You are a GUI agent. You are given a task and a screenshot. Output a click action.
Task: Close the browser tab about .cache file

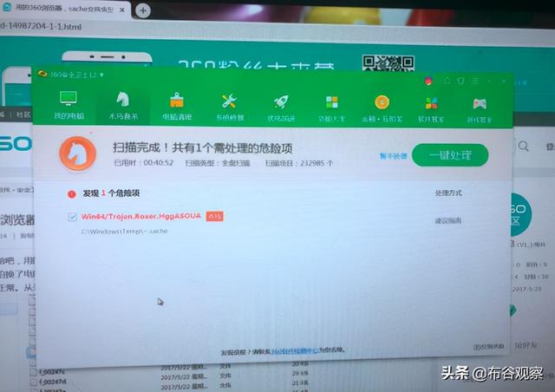point(121,10)
